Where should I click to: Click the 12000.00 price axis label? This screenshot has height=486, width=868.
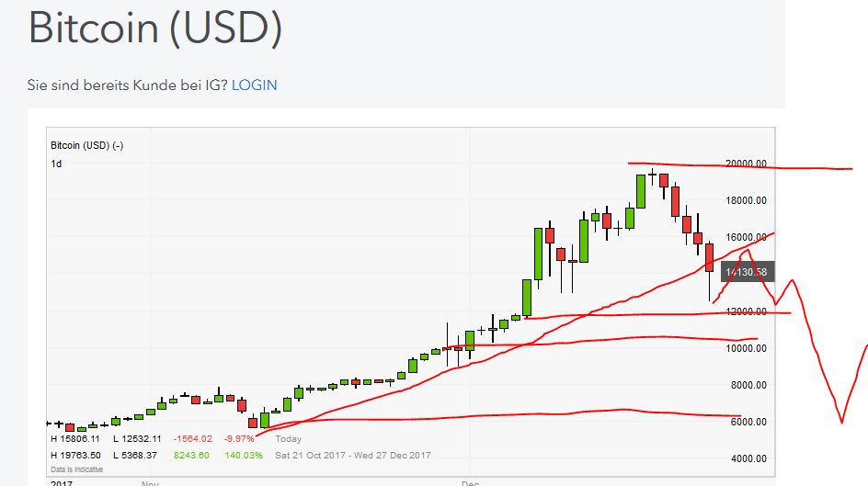click(746, 311)
